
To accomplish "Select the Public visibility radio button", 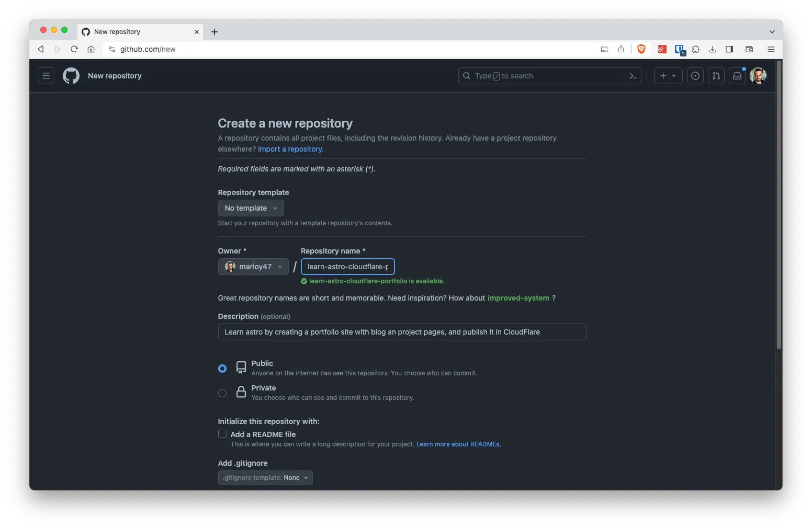I will [222, 369].
